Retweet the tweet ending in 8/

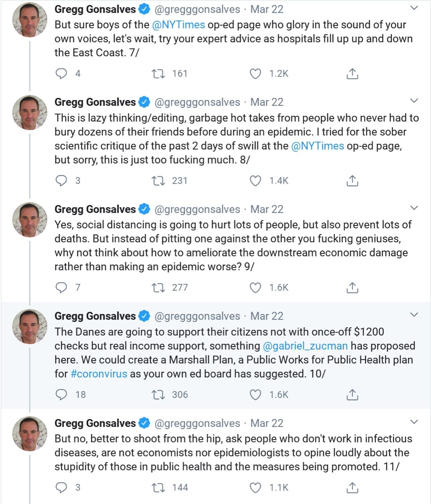pyautogui.click(x=158, y=181)
